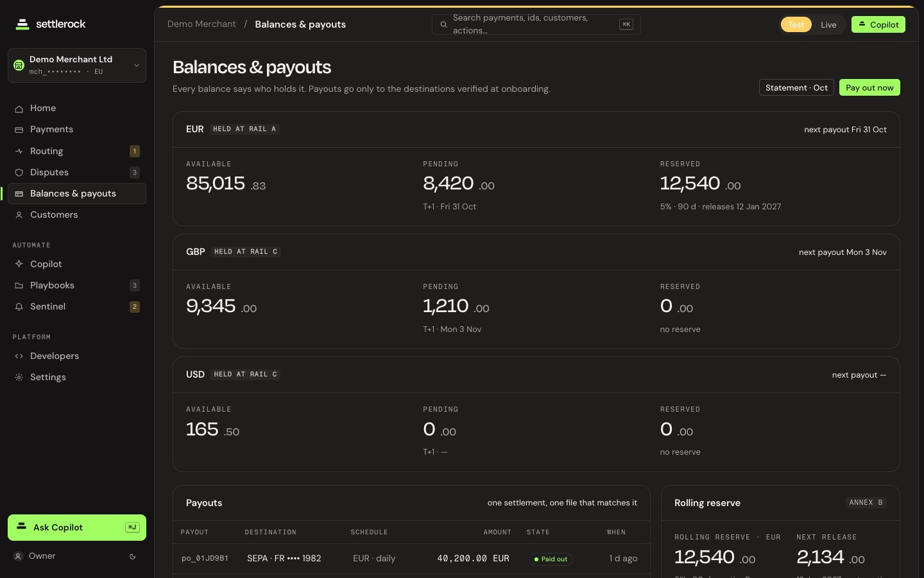The height and width of the screenshot is (578, 924).
Task: Click the Payments card icon in sidebar
Action: [x=19, y=130]
